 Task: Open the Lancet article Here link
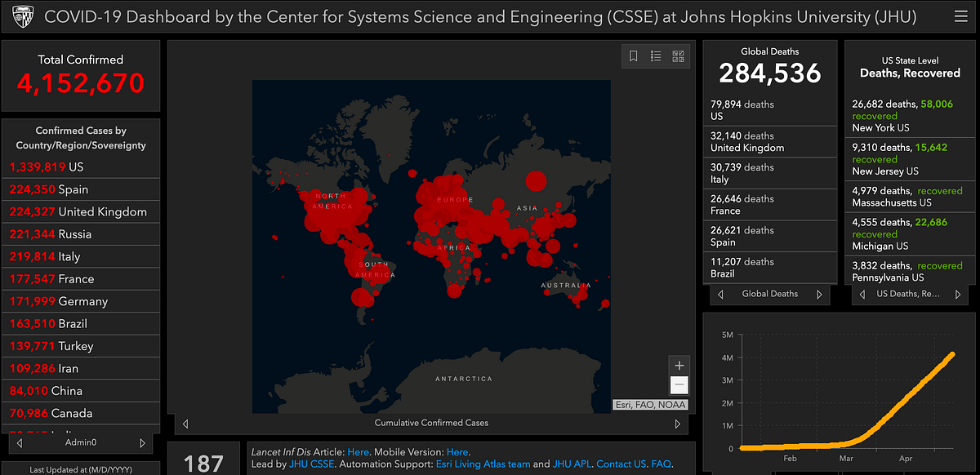click(358, 451)
